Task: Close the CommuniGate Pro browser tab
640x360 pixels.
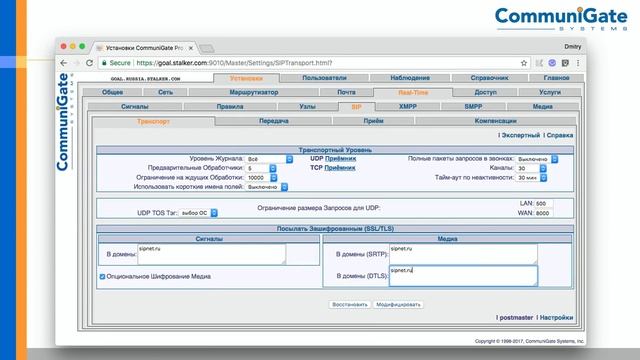Action: 190,48
